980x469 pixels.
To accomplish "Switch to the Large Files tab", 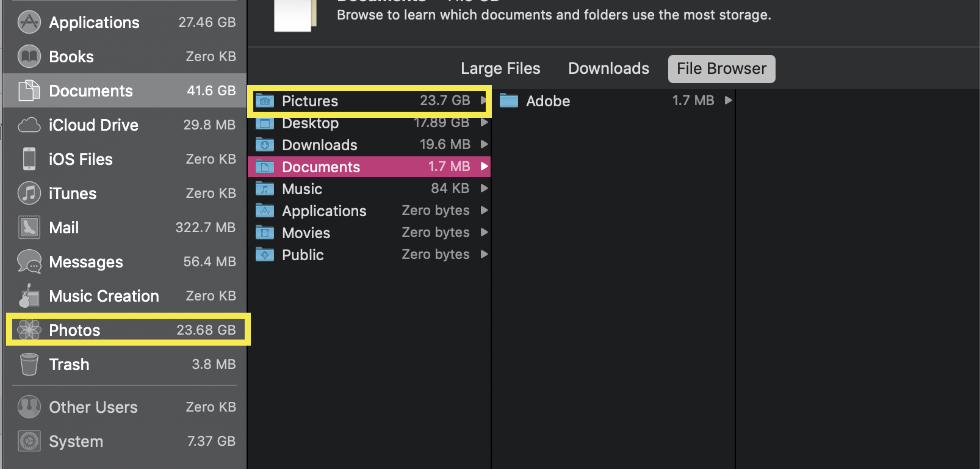I will pos(500,68).
